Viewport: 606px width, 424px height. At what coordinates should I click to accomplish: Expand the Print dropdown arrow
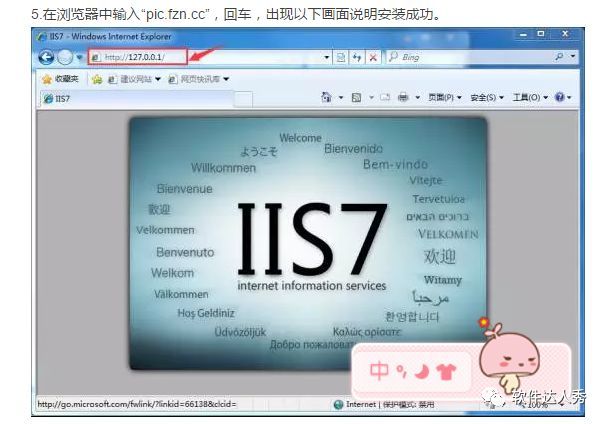click(x=417, y=97)
